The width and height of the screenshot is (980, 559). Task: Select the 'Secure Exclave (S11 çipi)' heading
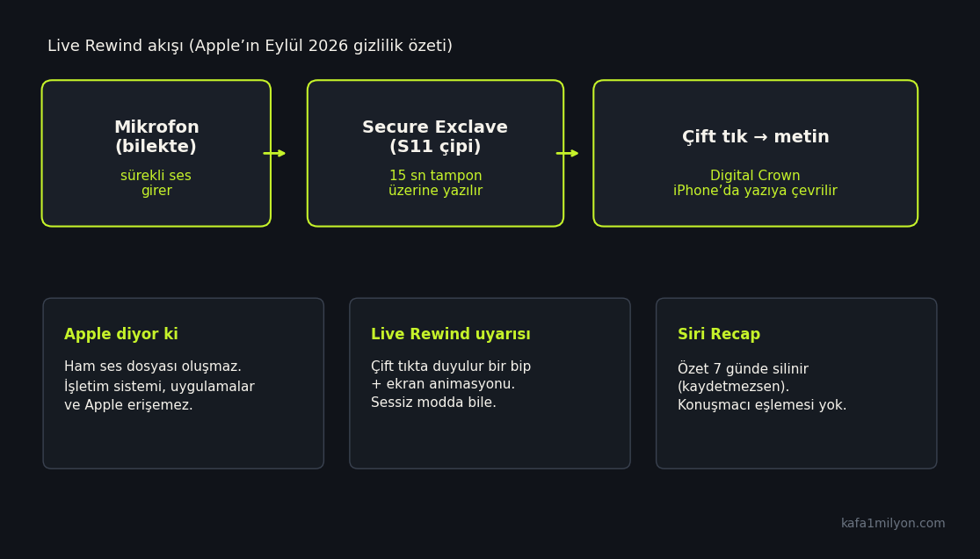click(435, 136)
